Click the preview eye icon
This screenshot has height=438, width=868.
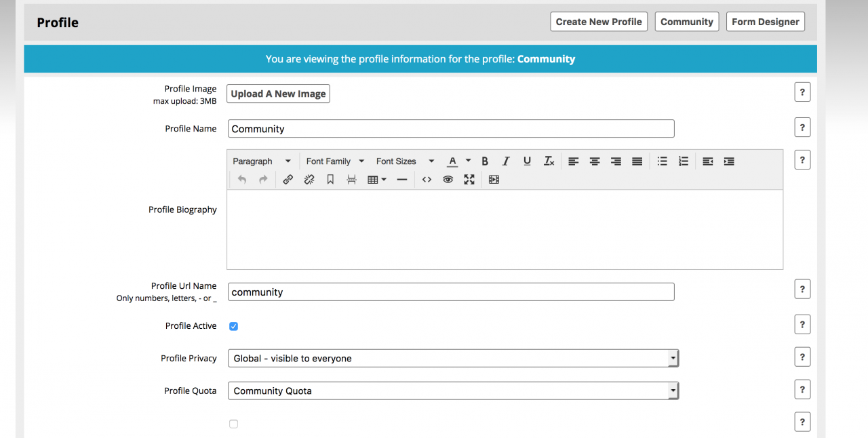tap(448, 180)
